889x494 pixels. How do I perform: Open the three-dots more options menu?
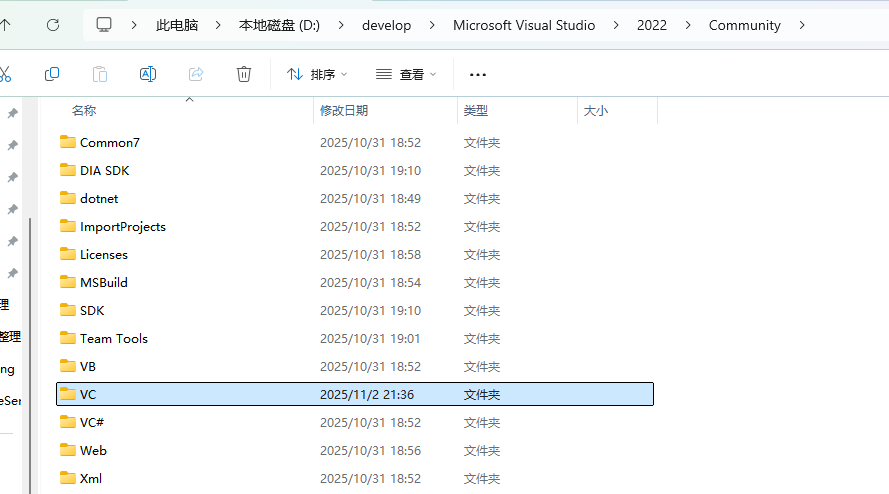point(478,75)
